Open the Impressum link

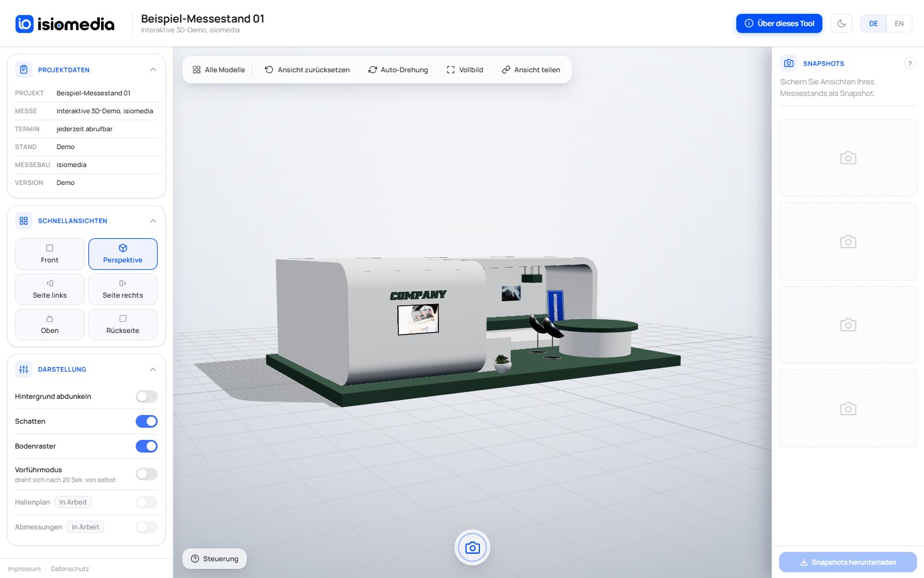tap(24, 569)
